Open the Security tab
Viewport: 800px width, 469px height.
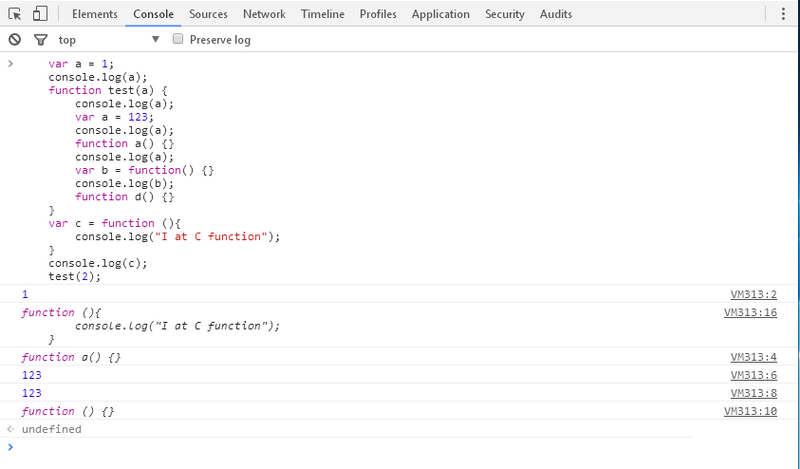[505, 14]
